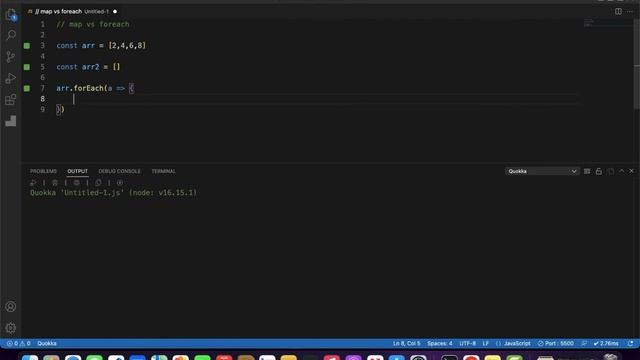Clear the output panel
The height and width of the screenshot is (360, 640).
tap(587, 171)
